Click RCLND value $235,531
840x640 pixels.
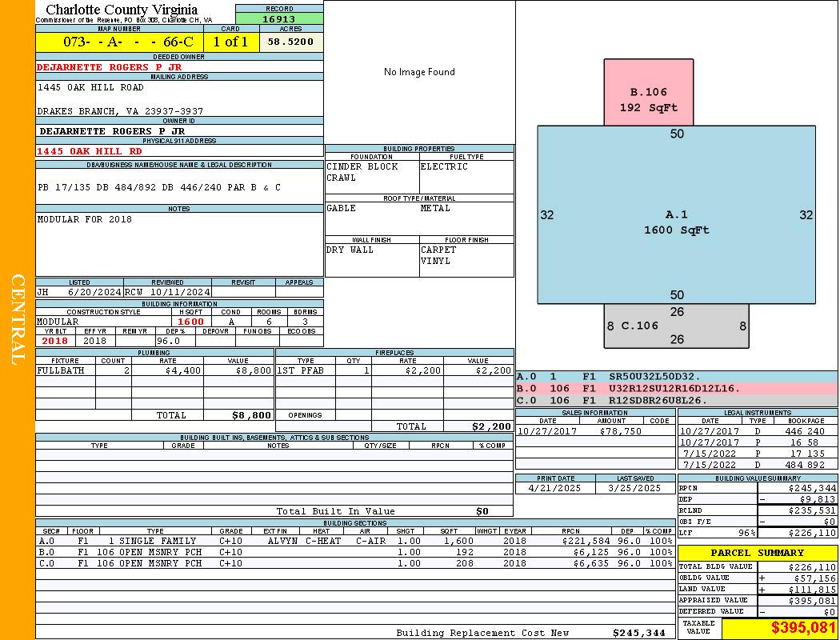pyautogui.click(x=812, y=511)
